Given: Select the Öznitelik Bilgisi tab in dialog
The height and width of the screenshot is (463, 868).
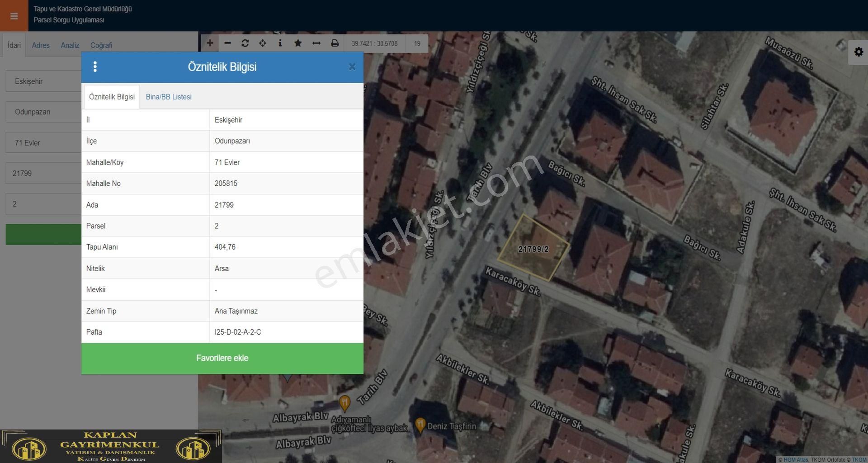Looking at the screenshot, I should (x=112, y=97).
